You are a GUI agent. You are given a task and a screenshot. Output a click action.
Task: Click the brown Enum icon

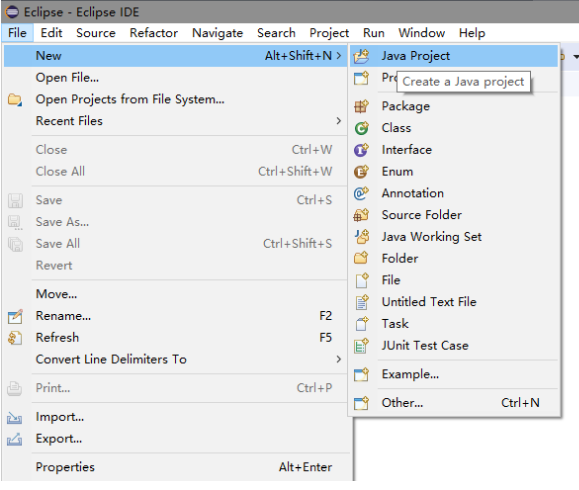pyautogui.click(x=361, y=172)
